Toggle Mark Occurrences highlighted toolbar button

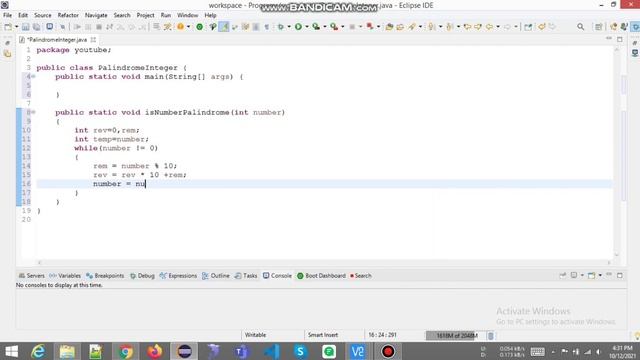224,27
